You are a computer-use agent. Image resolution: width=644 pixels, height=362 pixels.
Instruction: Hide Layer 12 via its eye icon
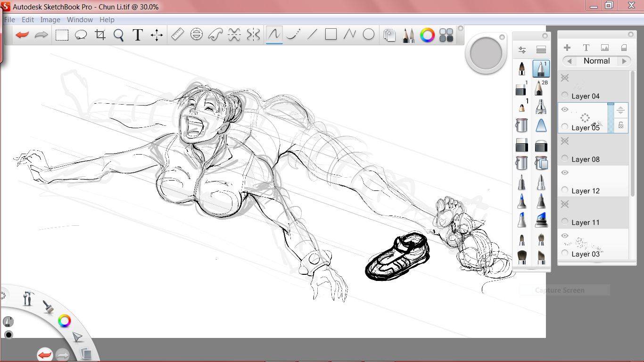[565, 173]
